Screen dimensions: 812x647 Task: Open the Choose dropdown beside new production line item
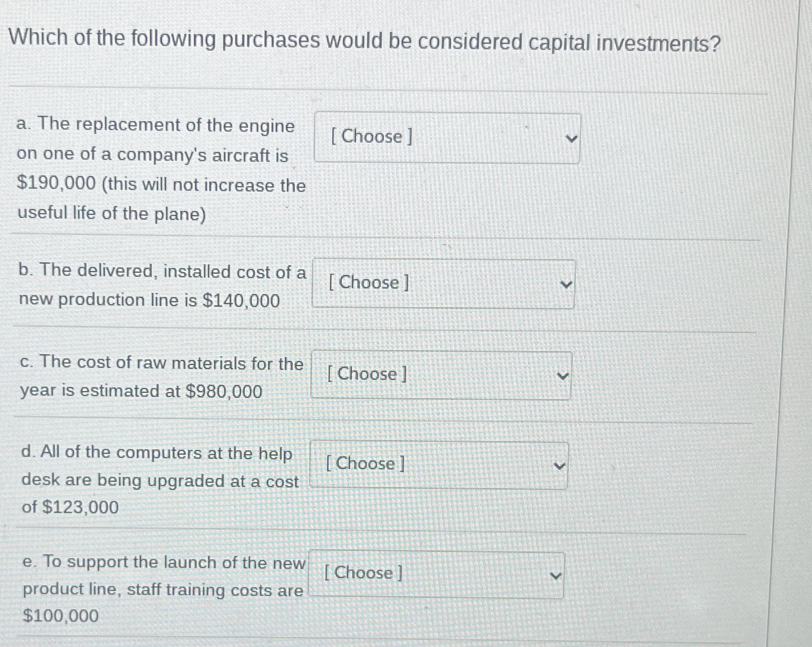coord(444,284)
